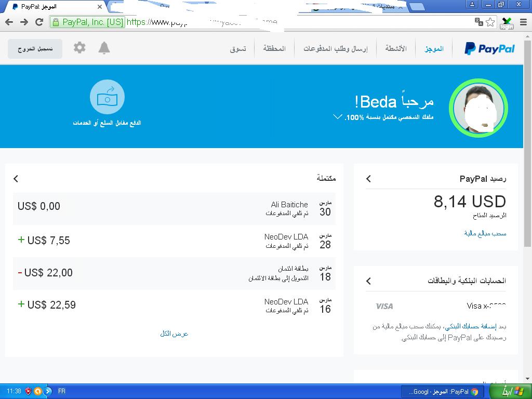The height and width of the screenshot is (399, 532).
Task: Open the credit card transfer of US$ 22,00
Action: coord(175,273)
